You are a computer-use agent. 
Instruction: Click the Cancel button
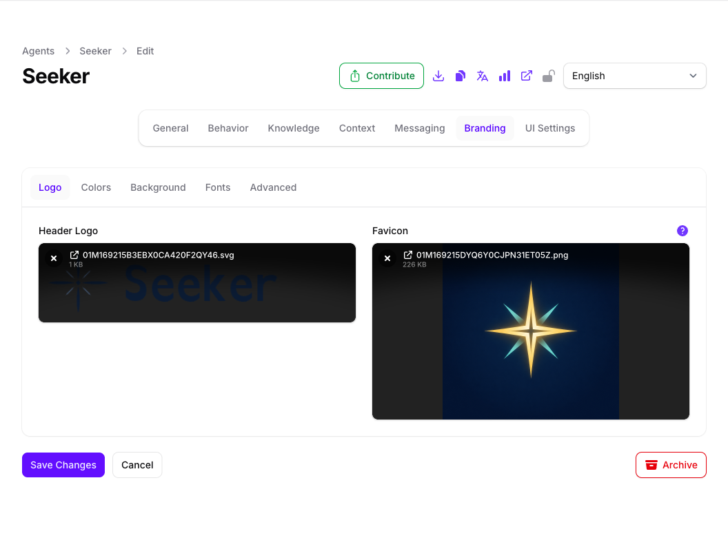[x=137, y=465]
